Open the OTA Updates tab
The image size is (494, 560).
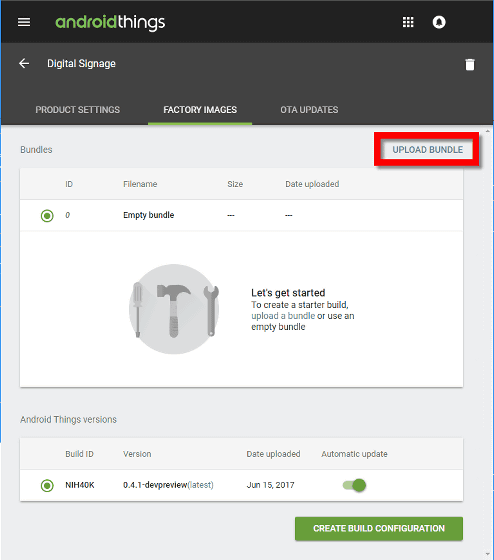pos(309,110)
